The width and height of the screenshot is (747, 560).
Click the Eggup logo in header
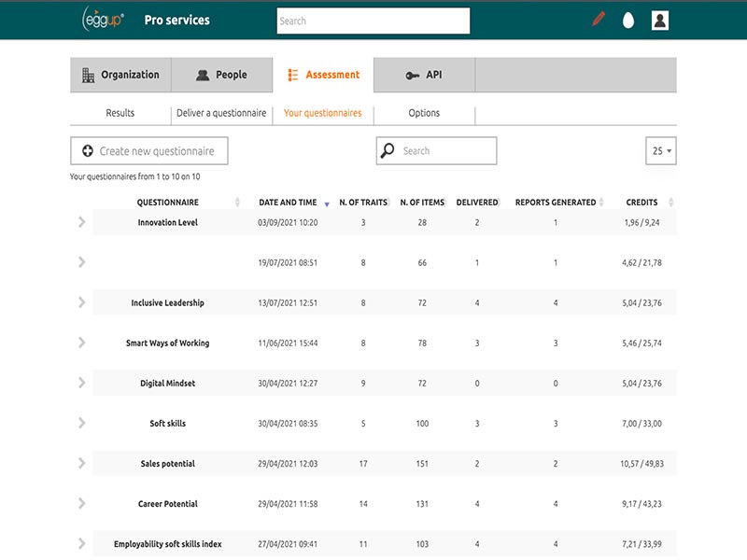103,20
